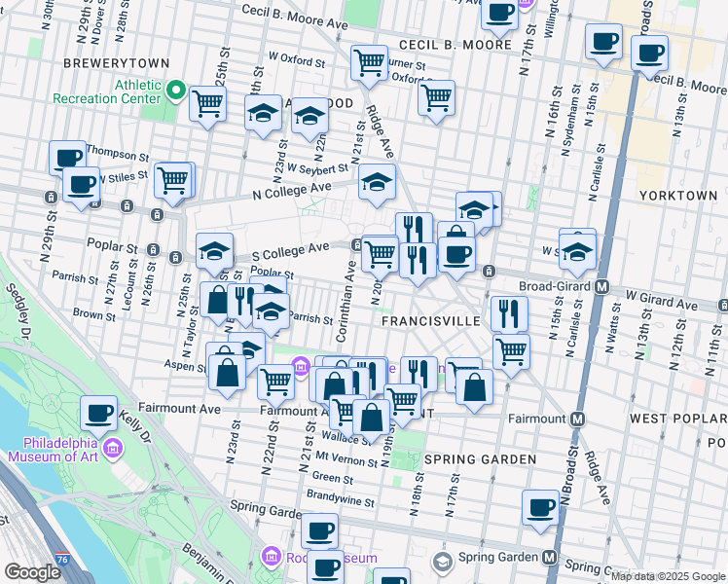Click coffee cup marker beside Kelly Dr label
728x584 pixels.
[x=99, y=417]
